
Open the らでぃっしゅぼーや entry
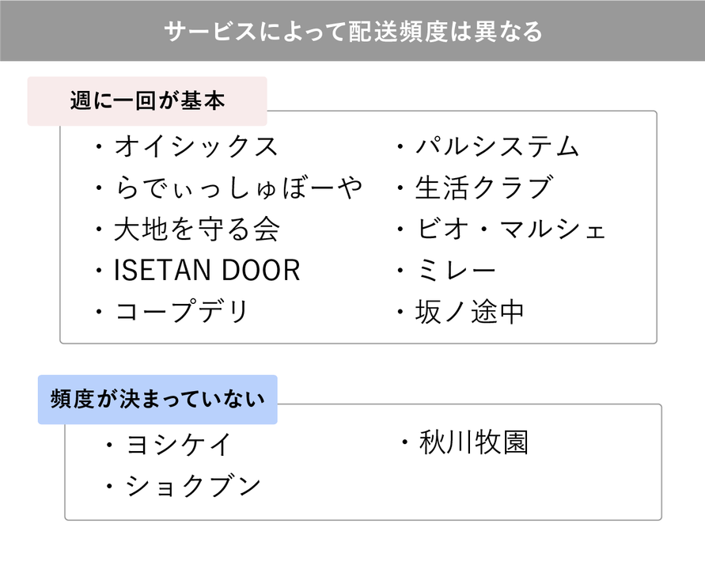click(x=237, y=188)
